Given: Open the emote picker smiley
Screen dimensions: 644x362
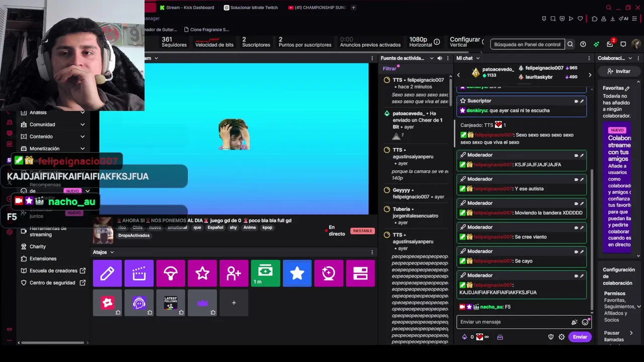Looking at the screenshot, I should click(585, 322).
